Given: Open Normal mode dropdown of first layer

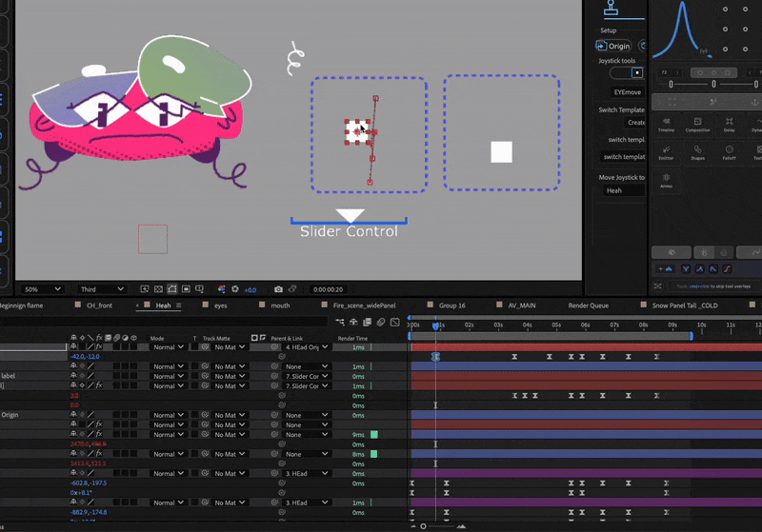Looking at the screenshot, I should (169, 347).
